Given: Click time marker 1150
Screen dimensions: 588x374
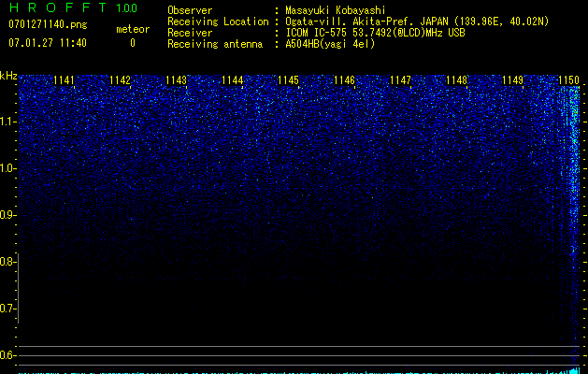Looking at the screenshot, I should 569,80.
